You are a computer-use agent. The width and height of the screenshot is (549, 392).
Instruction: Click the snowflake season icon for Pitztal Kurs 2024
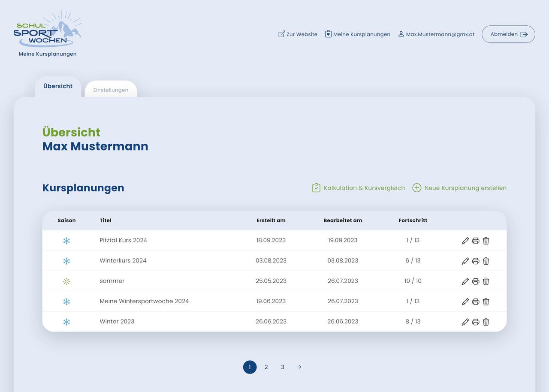pos(67,241)
